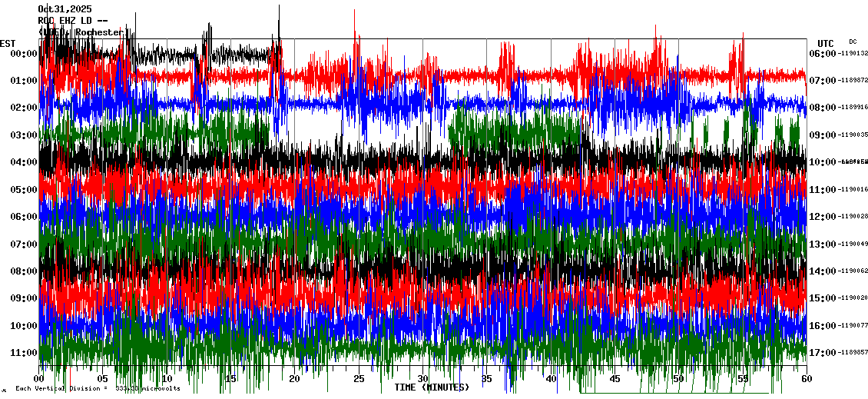Viewport: 868px width, 399px height.
Task: Click the -1189857 DC offset value
Action: click(854, 353)
